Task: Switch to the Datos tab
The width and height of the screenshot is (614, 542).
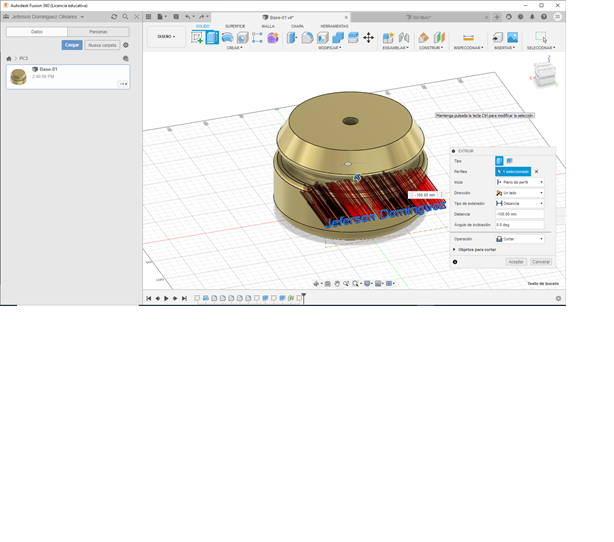Action: point(37,32)
